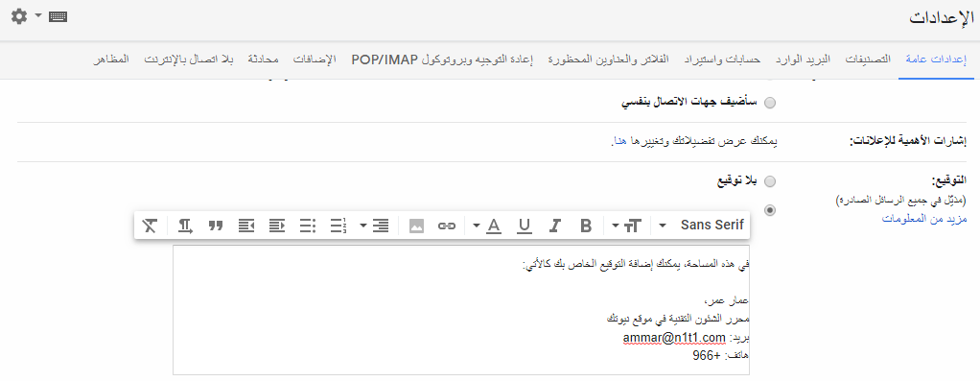Insert an image into the signature
This screenshot has width=980, height=381.
coord(416,226)
